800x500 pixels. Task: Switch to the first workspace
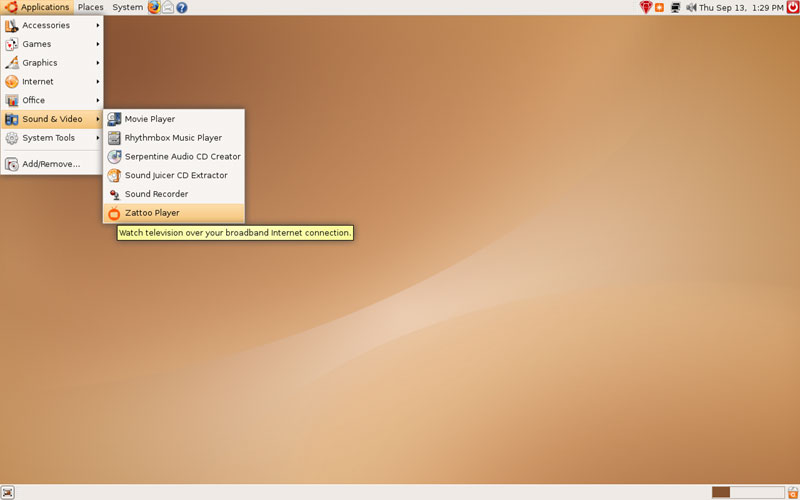point(720,492)
